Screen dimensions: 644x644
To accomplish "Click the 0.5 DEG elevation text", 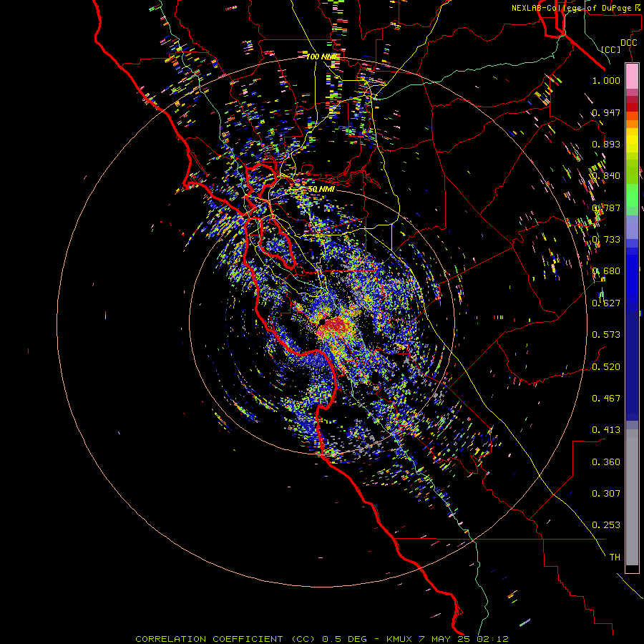I will point(344,639).
